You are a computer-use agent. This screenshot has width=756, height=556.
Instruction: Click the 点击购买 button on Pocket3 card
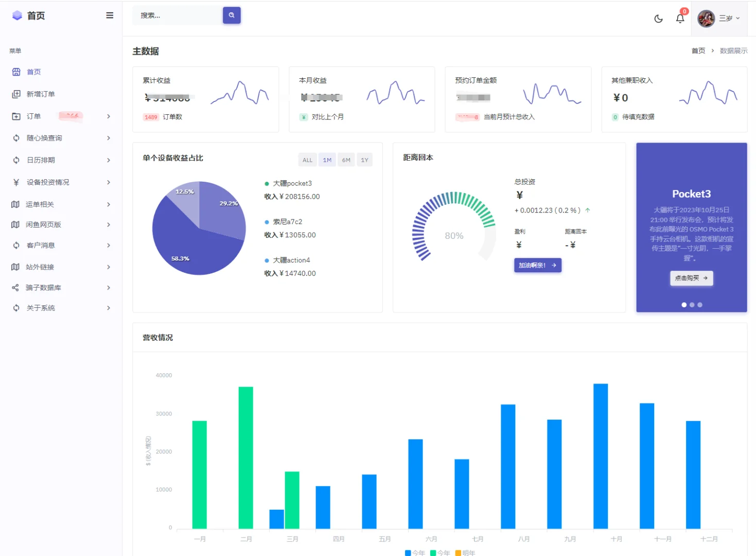(x=691, y=278)
